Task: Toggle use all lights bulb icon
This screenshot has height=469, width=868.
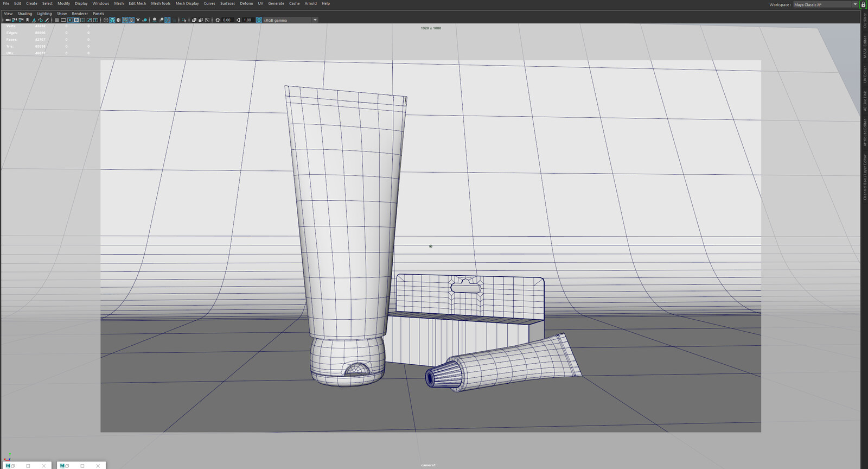Action: tap(138, 20)
